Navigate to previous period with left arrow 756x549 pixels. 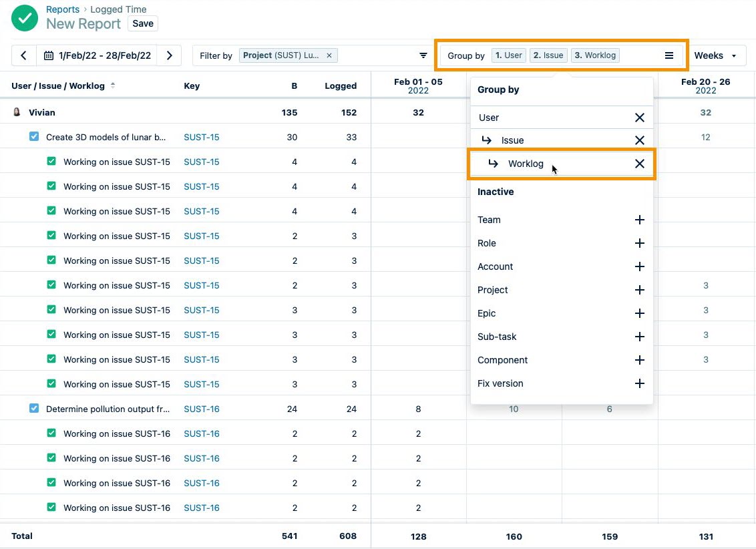tap(23, 55)
